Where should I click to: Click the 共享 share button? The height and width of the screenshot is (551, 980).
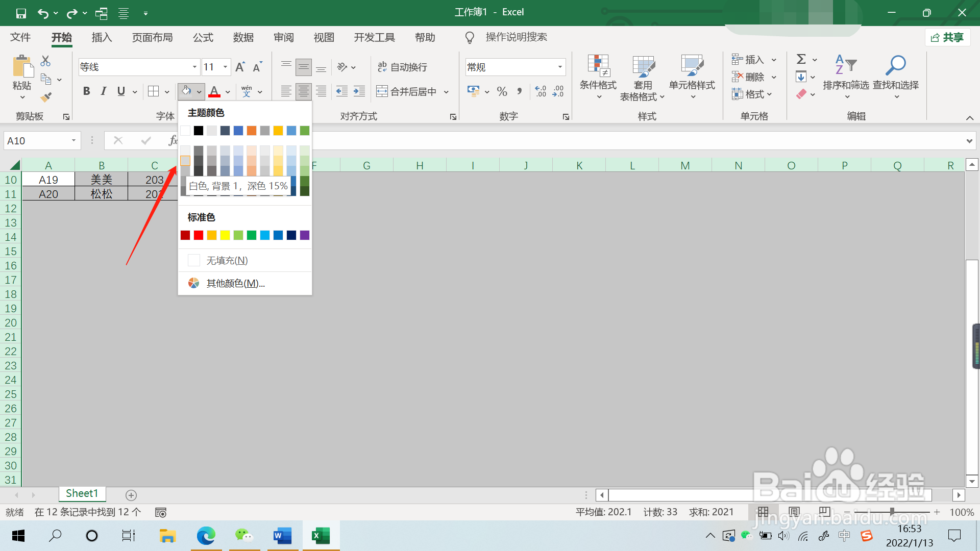(947, 37)
